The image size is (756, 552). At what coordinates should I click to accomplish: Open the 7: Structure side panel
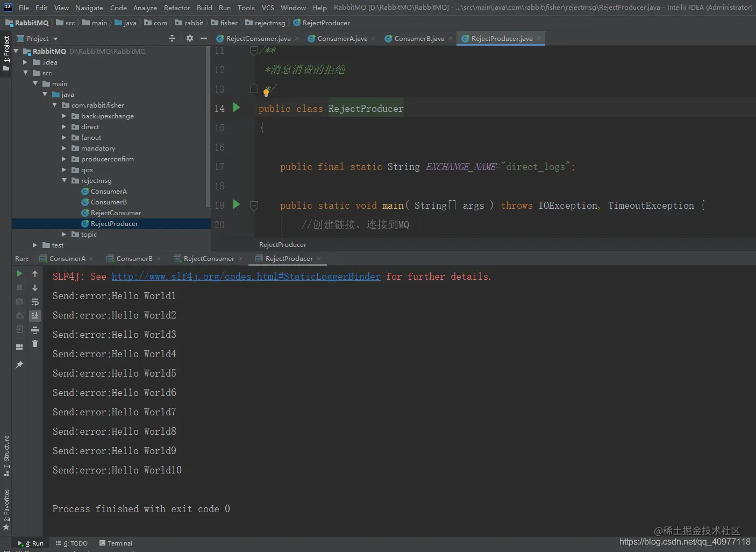6,456
